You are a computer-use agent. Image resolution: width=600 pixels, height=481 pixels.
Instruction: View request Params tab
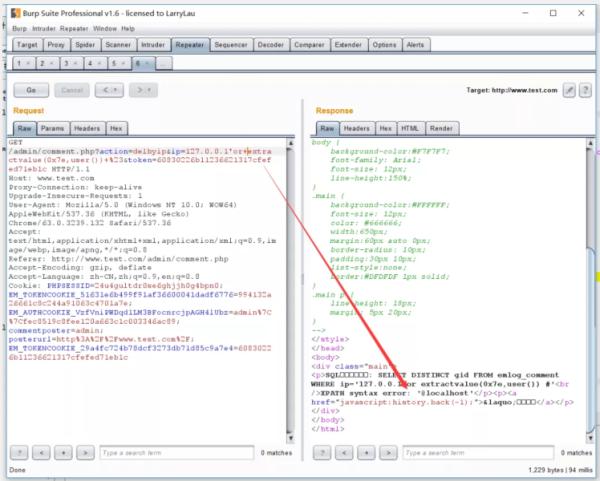tap(52, 128)
